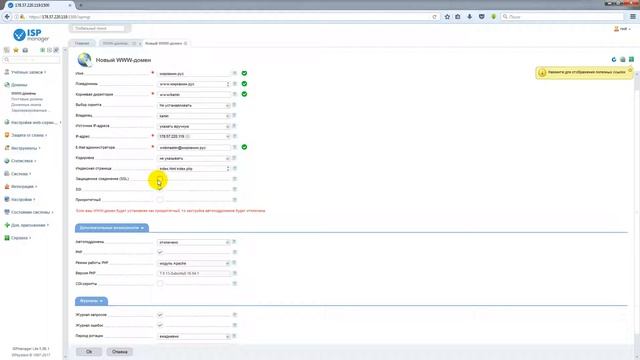The image size is (640, 360).
Task: Click user account icon at top right
Action: tap(616, 29)
